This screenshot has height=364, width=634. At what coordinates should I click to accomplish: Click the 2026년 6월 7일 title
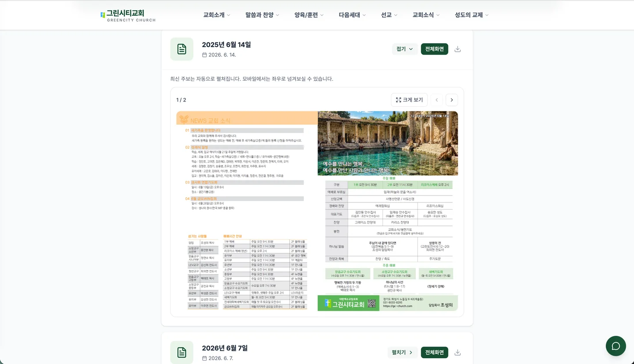coord(225,348)
